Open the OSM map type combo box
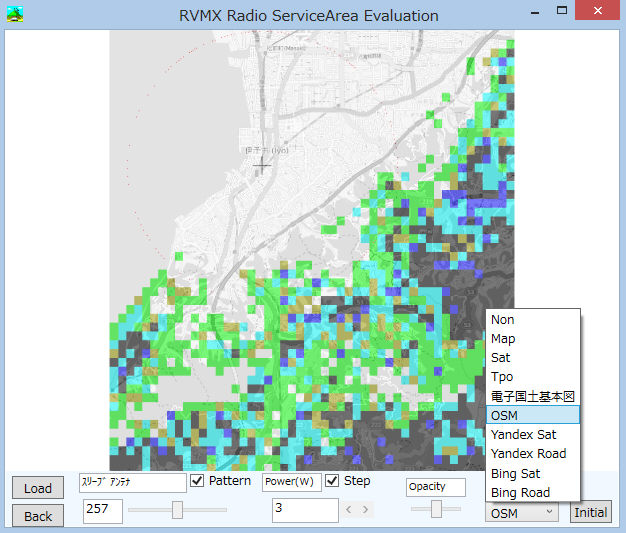Screen dimensions: 626x533 point(523,512)
